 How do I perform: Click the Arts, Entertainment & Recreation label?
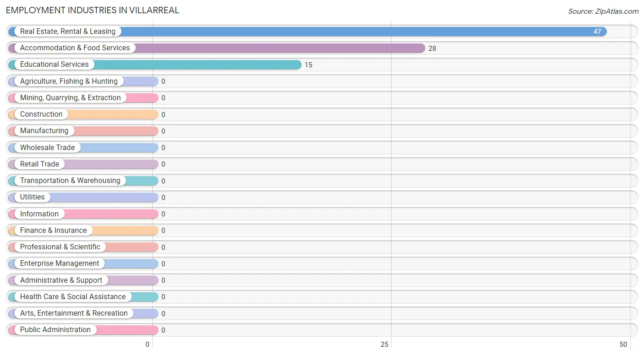pyautogui.click(x=74, y=313)
